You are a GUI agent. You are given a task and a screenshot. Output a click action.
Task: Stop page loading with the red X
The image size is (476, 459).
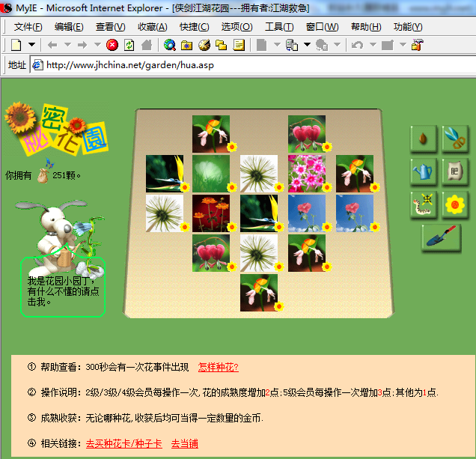tap(112, 45)
